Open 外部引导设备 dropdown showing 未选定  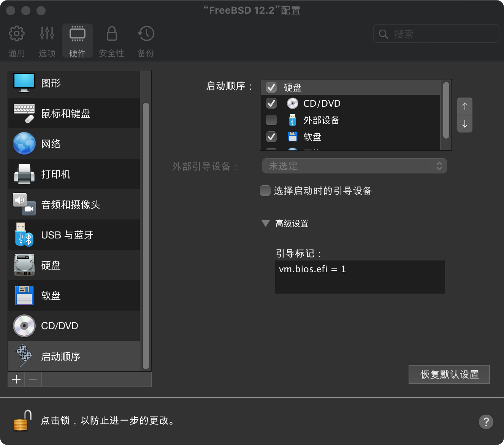[x=354, y=166]
